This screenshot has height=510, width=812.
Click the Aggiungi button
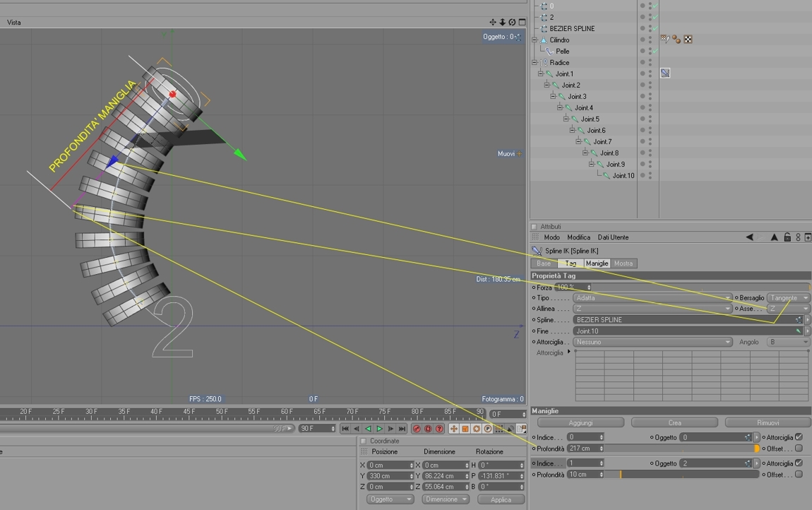click(580, 423)
